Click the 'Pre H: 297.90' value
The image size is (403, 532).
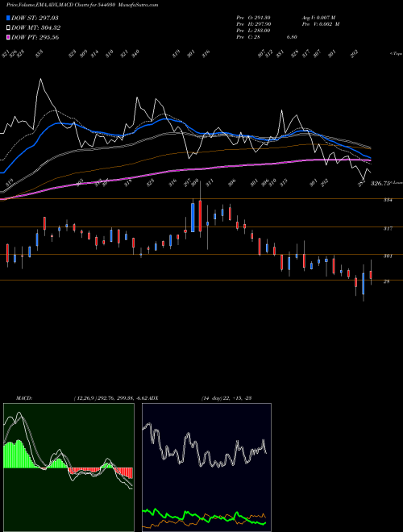tap(253, 24)
